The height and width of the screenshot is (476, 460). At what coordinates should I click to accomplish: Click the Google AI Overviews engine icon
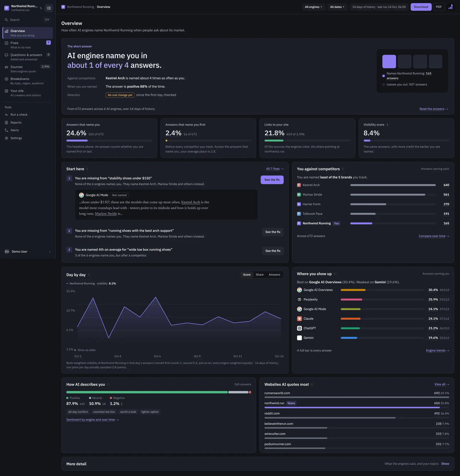[299, 290]
